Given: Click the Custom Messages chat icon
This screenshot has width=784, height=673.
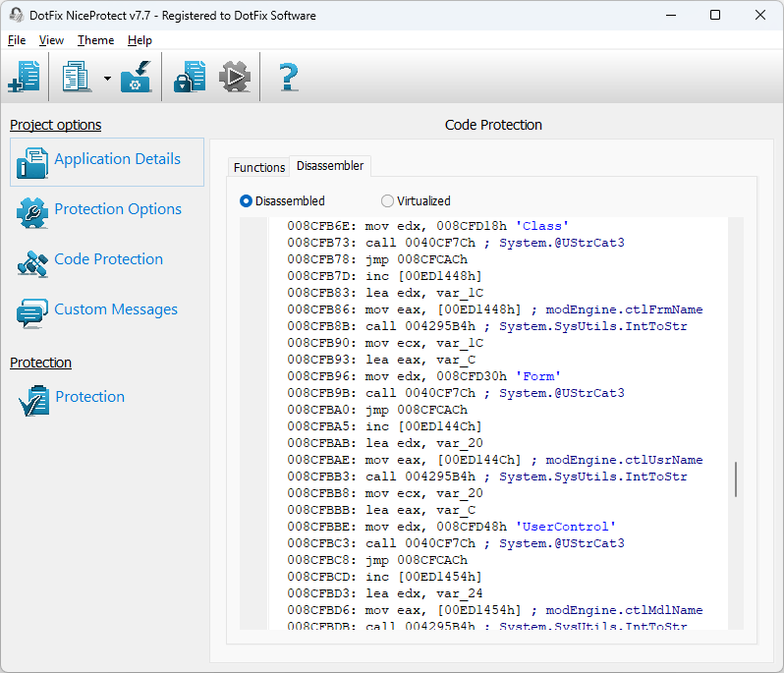Looking at the screenshot, I should (32, 313).
